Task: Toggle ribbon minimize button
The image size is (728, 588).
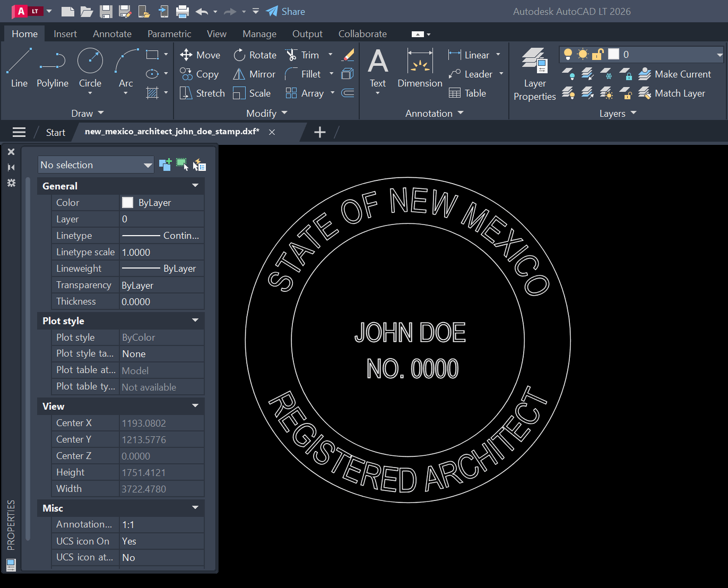Action: pos(418,34)
